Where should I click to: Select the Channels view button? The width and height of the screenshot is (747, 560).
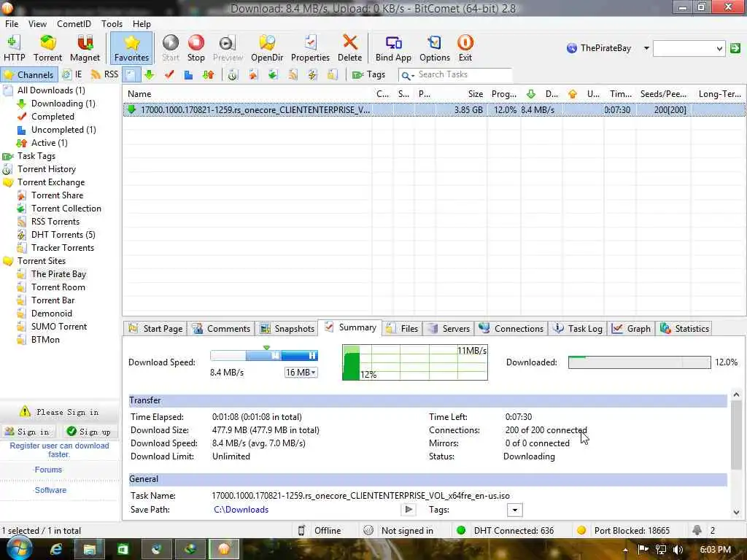tap(29, 75)
